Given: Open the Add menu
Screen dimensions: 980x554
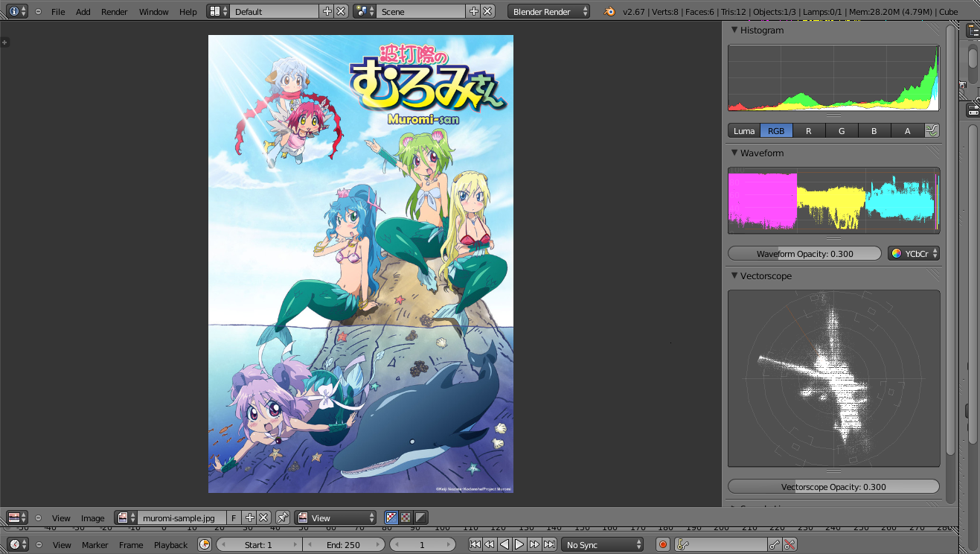Looking at the screenshot, I should point(83,11).
